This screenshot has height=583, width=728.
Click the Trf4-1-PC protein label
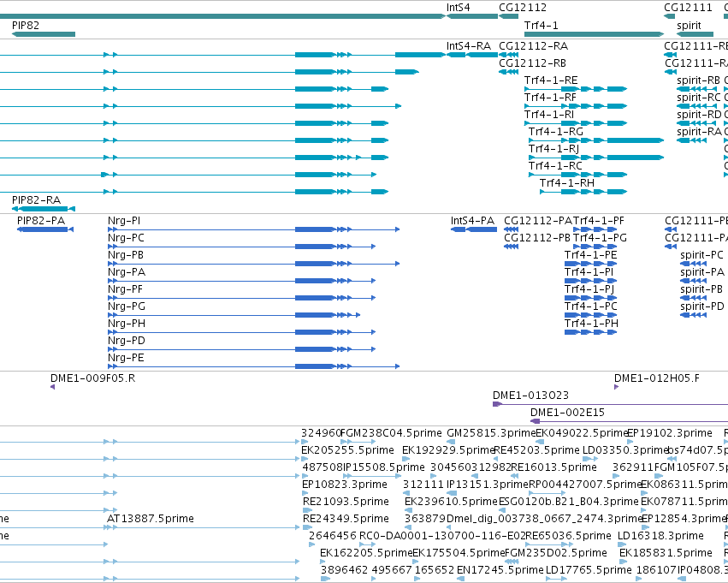[x=590, y=306]
